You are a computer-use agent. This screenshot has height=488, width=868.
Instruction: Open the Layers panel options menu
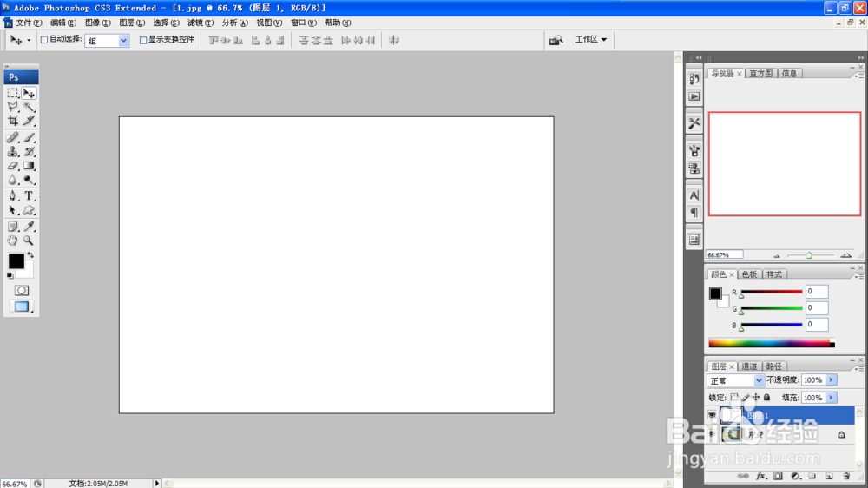click(x=858, y=368)
